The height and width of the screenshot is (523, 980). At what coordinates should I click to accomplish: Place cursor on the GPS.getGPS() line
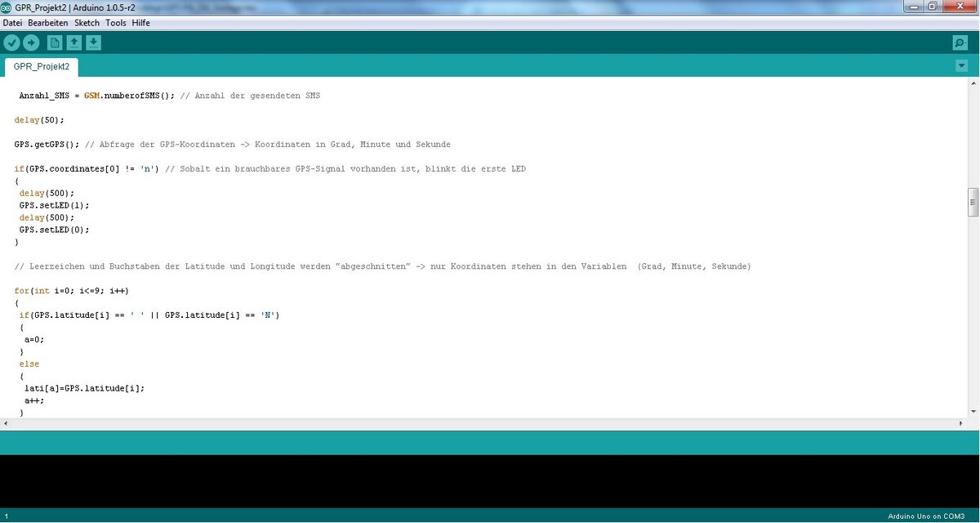[49, 145]
